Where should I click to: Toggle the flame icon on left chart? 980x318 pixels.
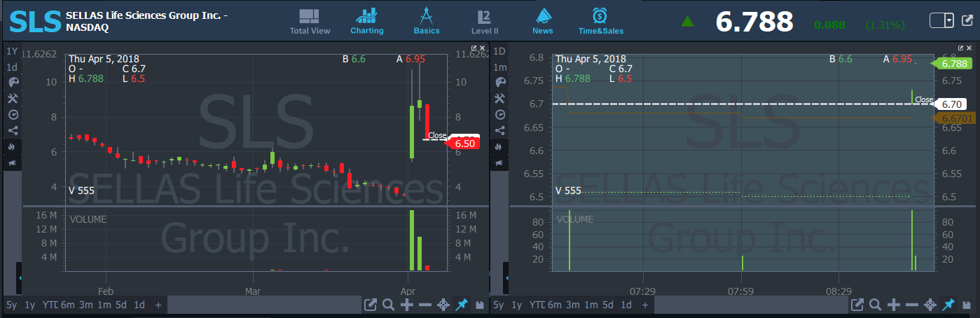pos(12,146)
